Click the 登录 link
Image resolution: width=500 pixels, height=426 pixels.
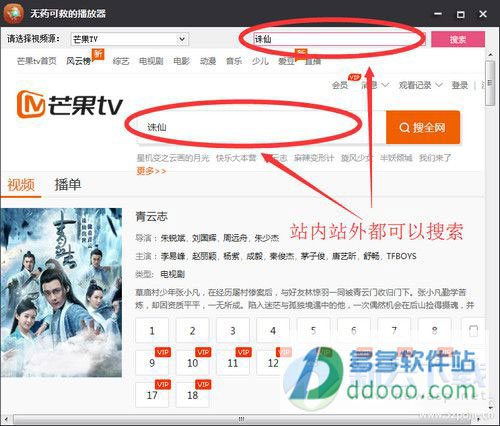(x=460, y=85)
